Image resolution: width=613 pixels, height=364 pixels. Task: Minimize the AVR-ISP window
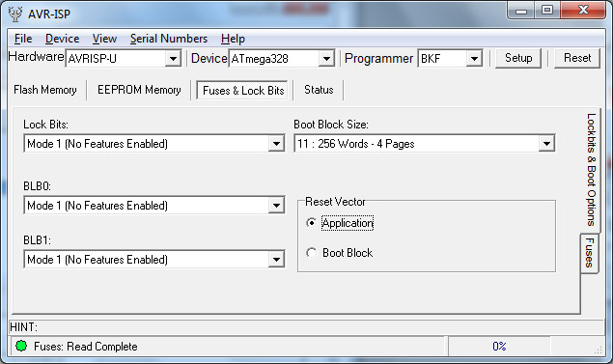coord(521,11)
